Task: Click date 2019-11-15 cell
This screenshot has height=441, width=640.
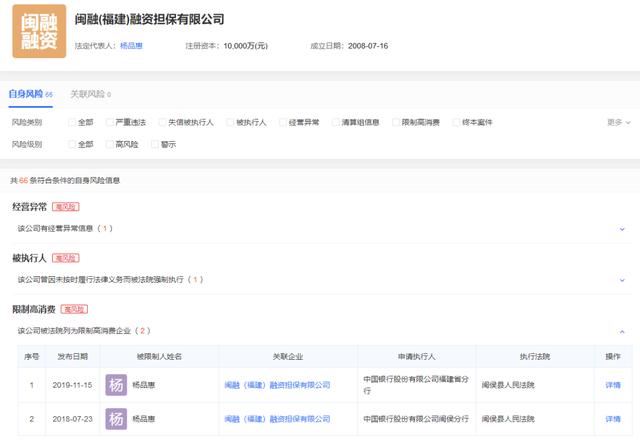Action: pos(72,385)
